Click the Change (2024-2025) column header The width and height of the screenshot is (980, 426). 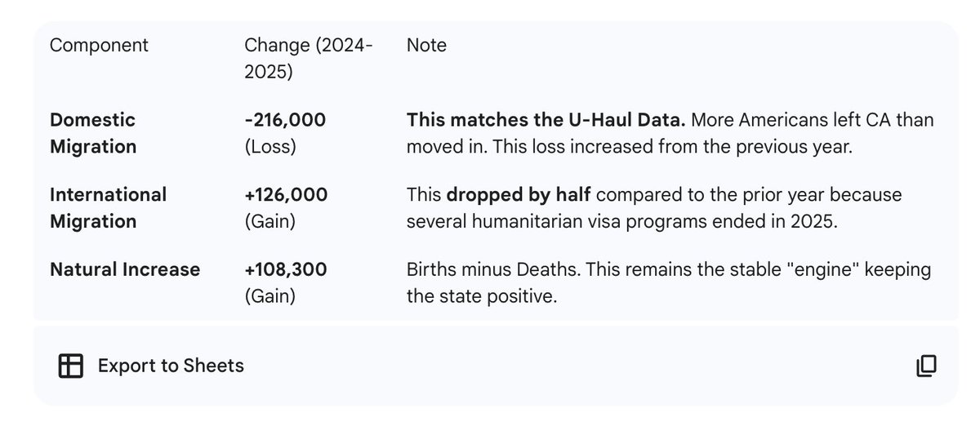[309, 58]
